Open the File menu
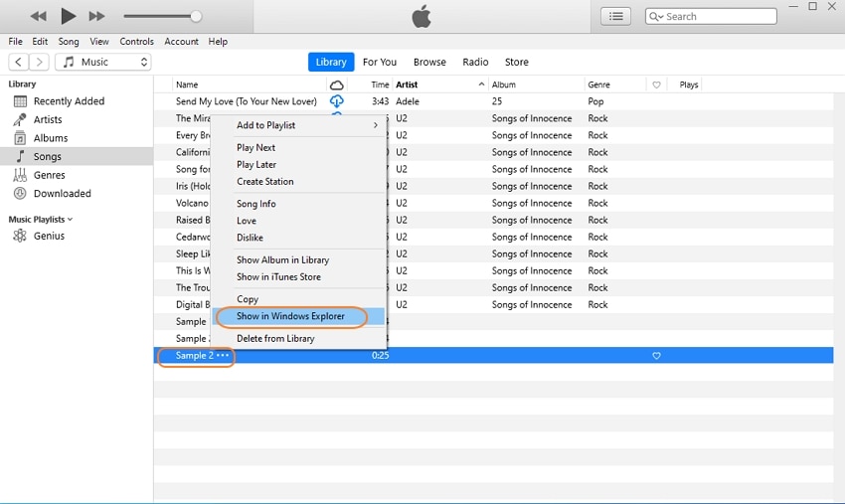The image size is (845, 504). [x=16, y=42]
